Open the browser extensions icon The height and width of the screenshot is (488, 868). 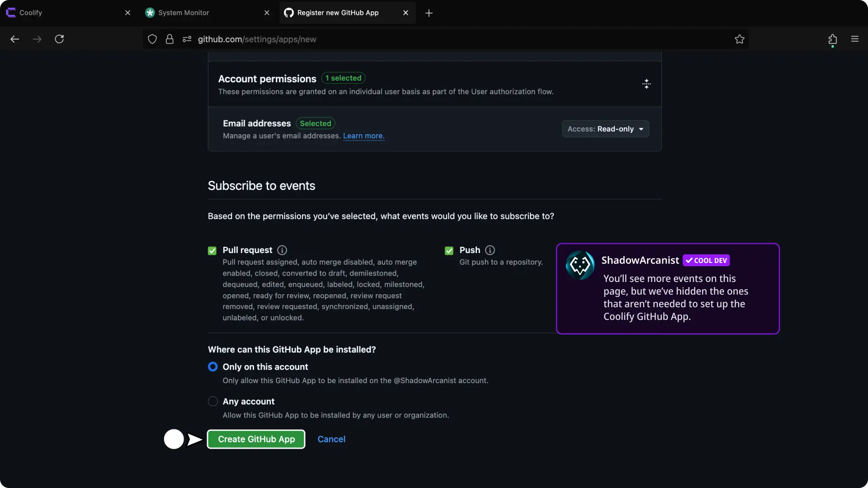pyautogui.click(x=832, y=39)
